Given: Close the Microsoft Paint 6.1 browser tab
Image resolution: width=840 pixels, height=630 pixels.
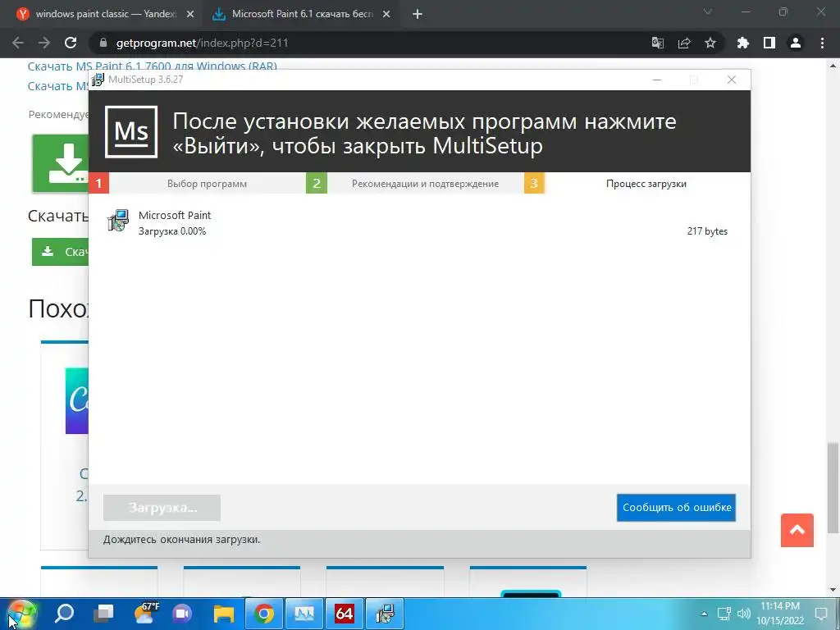Looking at the screenshot, I should point(386,14).
